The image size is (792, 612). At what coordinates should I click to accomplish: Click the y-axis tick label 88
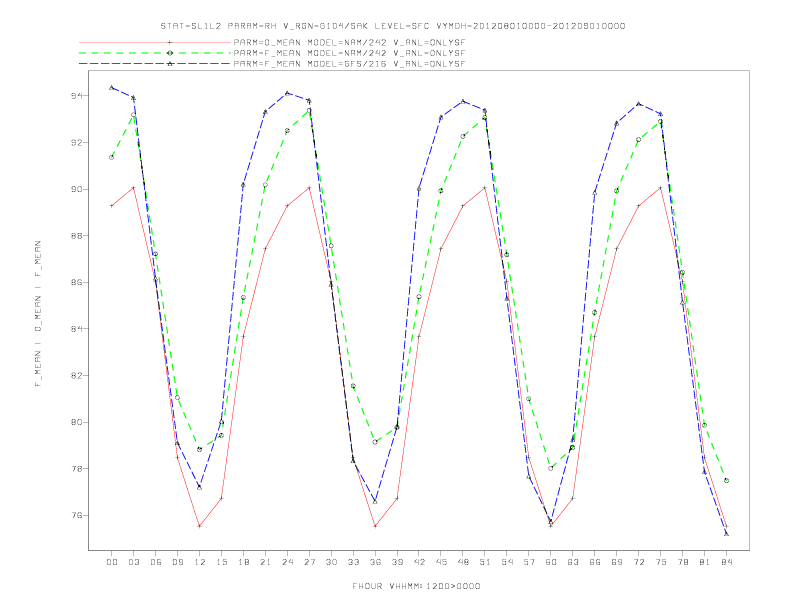coord(77,236)
